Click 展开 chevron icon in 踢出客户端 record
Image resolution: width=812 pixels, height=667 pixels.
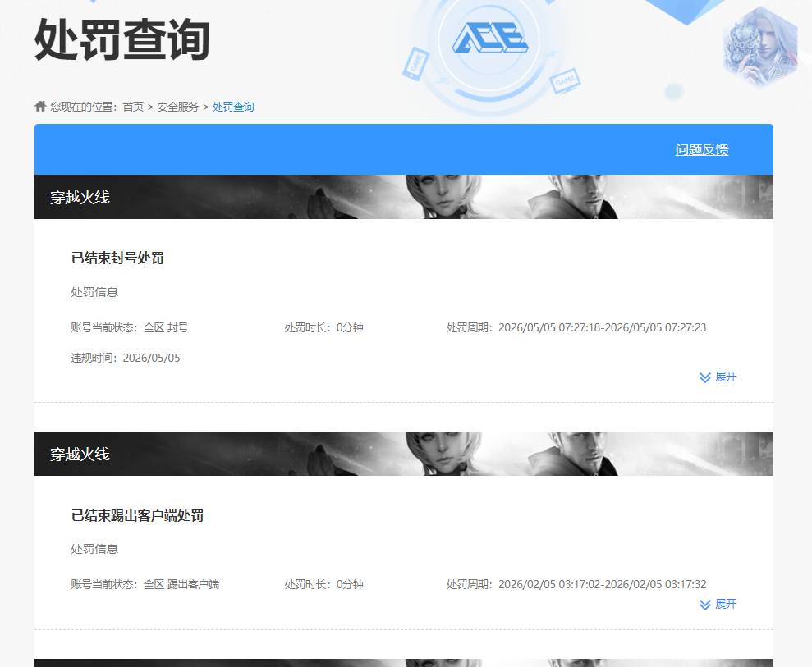[x=704, y=605]
